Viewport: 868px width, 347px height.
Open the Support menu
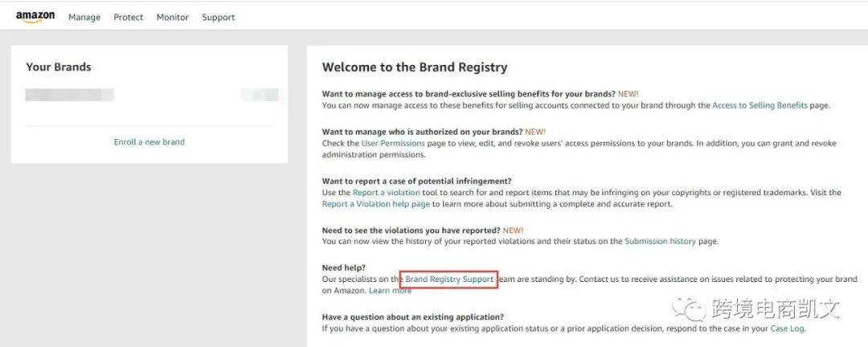point(219,18)
